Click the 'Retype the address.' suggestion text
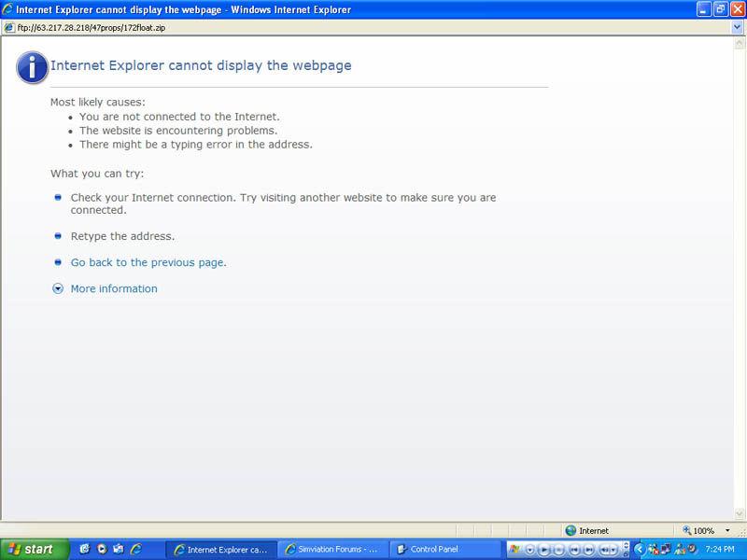Viewport: 747px width, 560px height. 122,236
